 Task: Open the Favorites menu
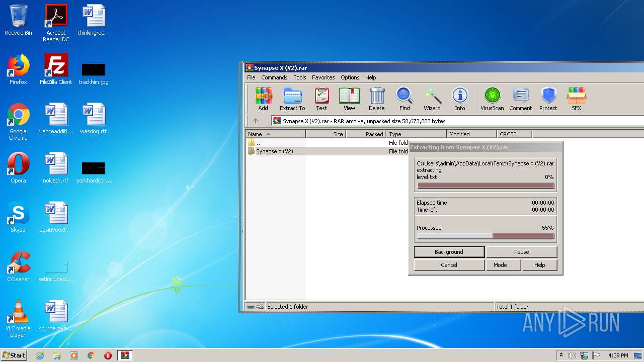coord(323,77)
